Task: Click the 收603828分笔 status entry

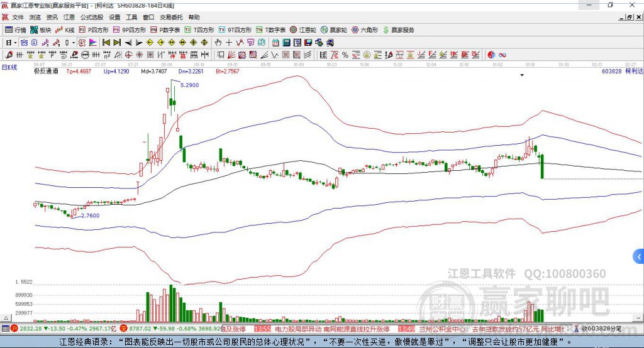Action: (598, 329)
